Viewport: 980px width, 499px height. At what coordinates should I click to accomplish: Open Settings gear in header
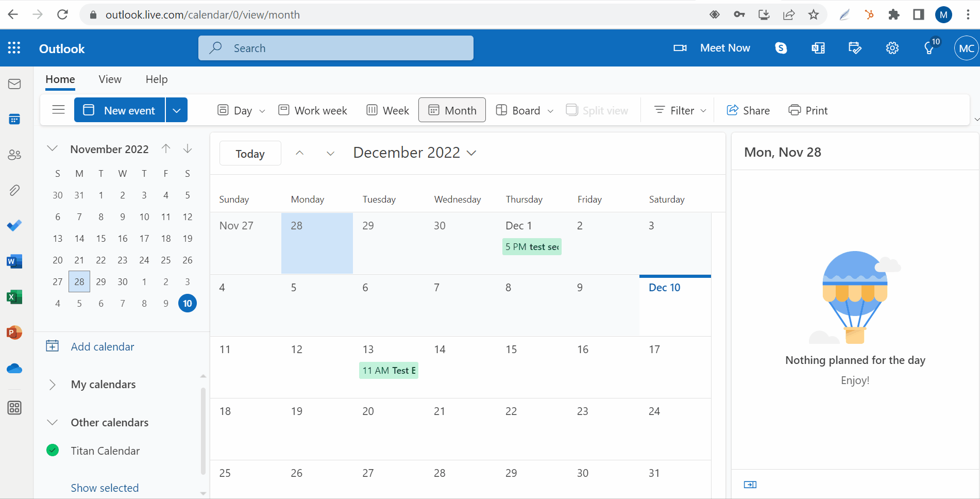pyautogui.click(x=892, y=48)
